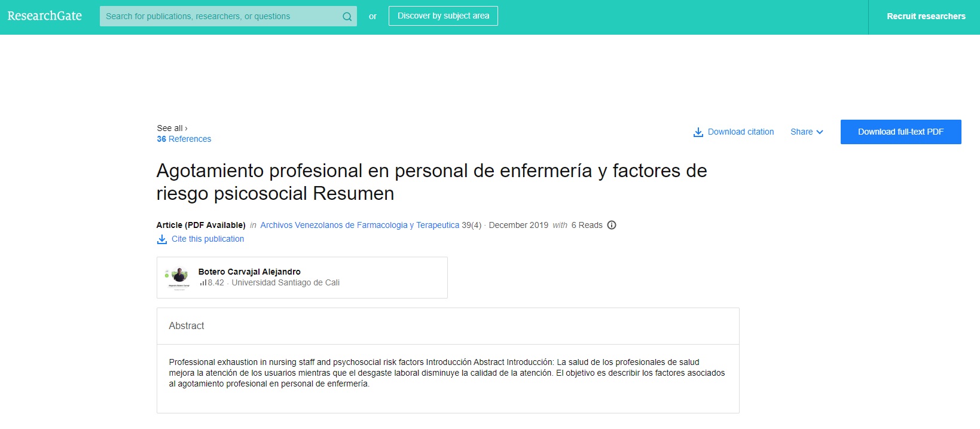Image resolution: width=980 pixels, height=429 pixels.
Task: Click the Cite this publication link
Action: [208, 239]
